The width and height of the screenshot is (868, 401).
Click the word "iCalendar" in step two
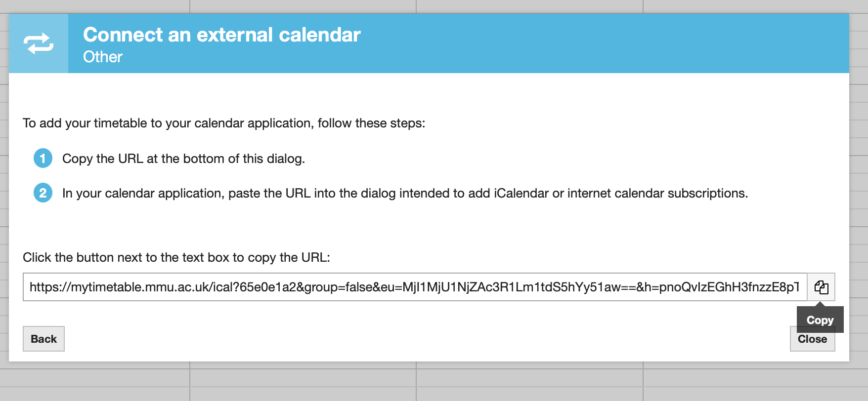point(521,193)
